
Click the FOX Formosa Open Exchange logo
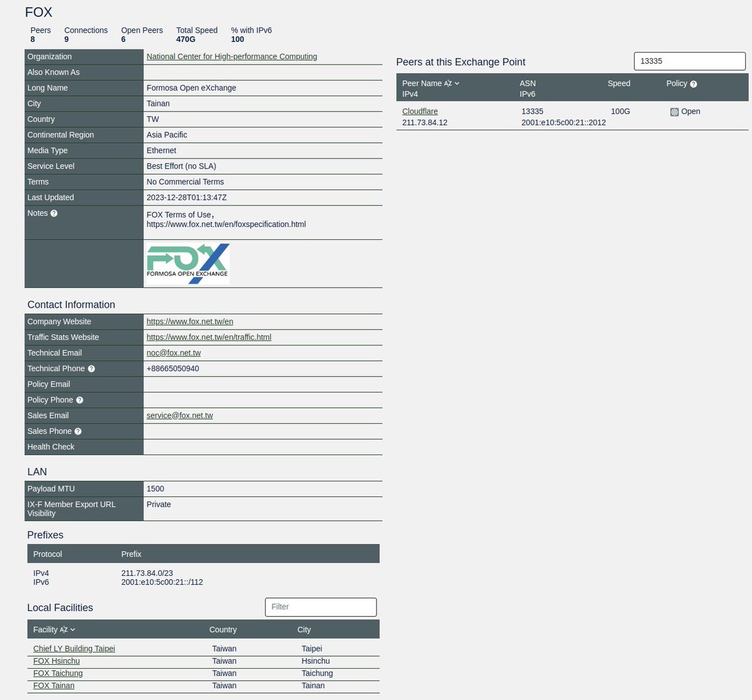(188, 264)
